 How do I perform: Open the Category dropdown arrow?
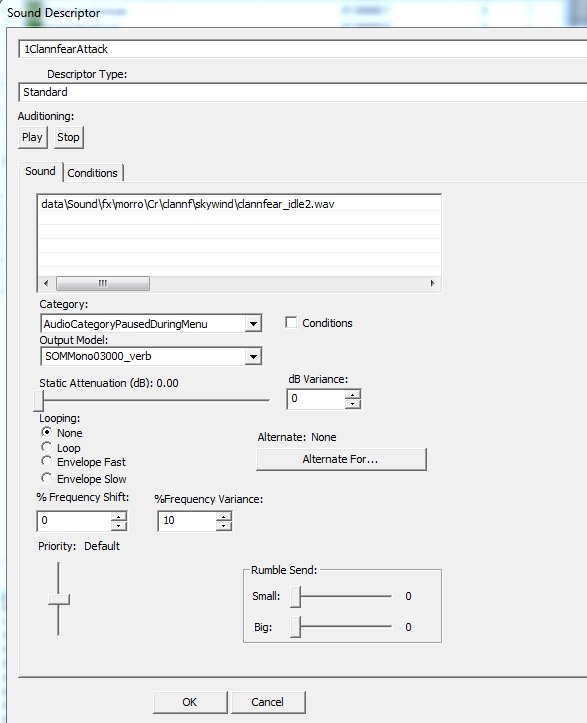click(x=253, y=324)
